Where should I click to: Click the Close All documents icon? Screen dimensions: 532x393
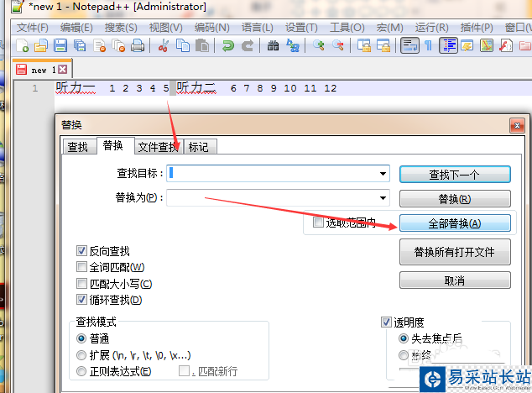[118, 45]
